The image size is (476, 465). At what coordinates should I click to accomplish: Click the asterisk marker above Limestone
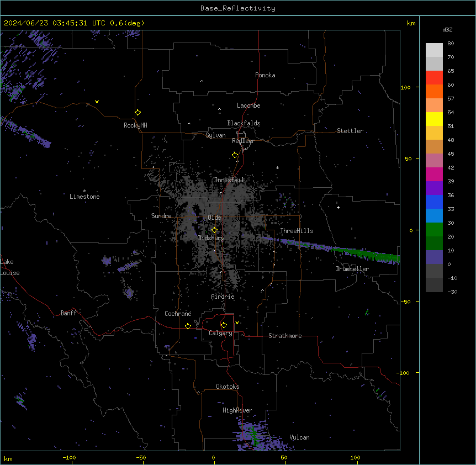pyautogui.click(x=84, y=191)
